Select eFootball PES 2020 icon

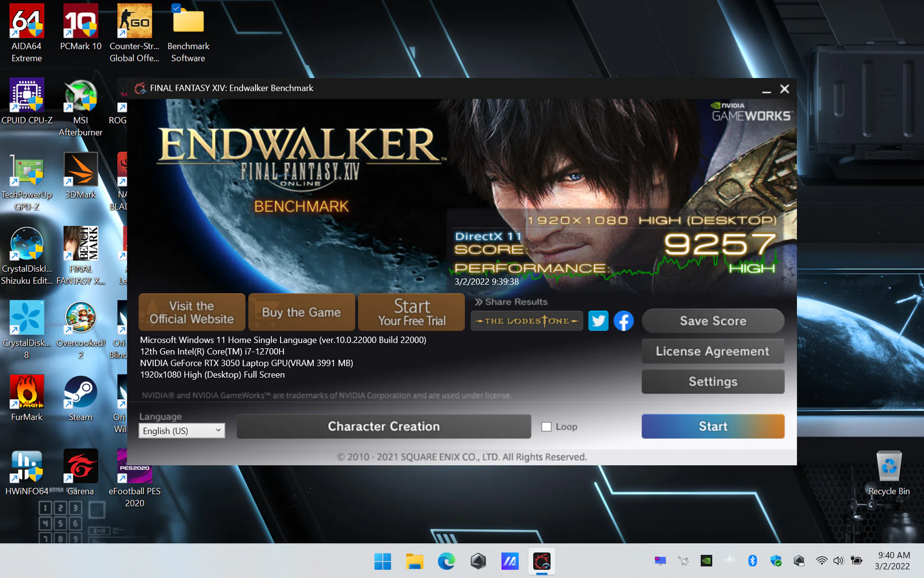click(x=134, y=478)
